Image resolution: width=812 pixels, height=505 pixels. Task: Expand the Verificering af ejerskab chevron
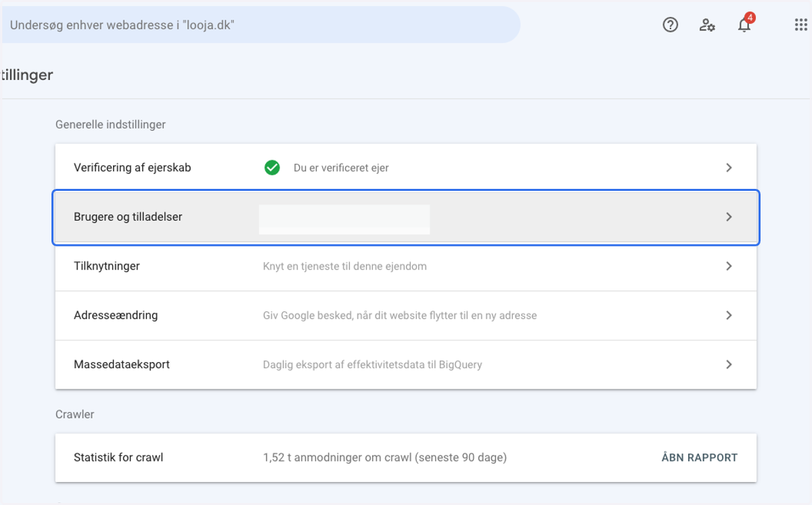pyautogui.click(x=729, y=167)
